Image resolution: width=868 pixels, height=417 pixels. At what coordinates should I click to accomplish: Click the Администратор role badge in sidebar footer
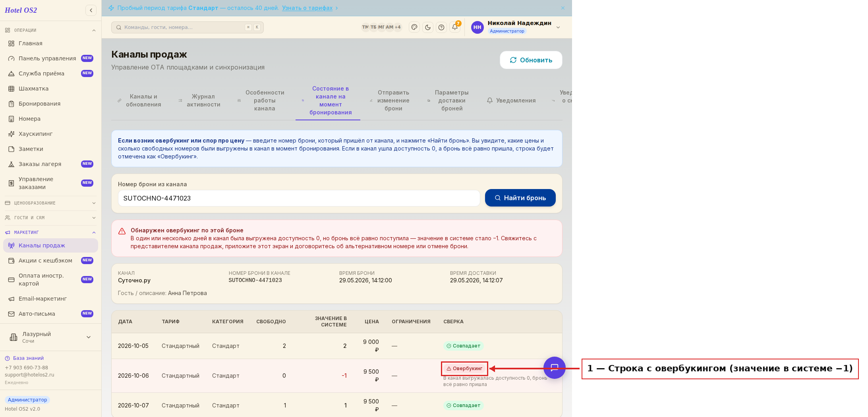pos(27,400)
